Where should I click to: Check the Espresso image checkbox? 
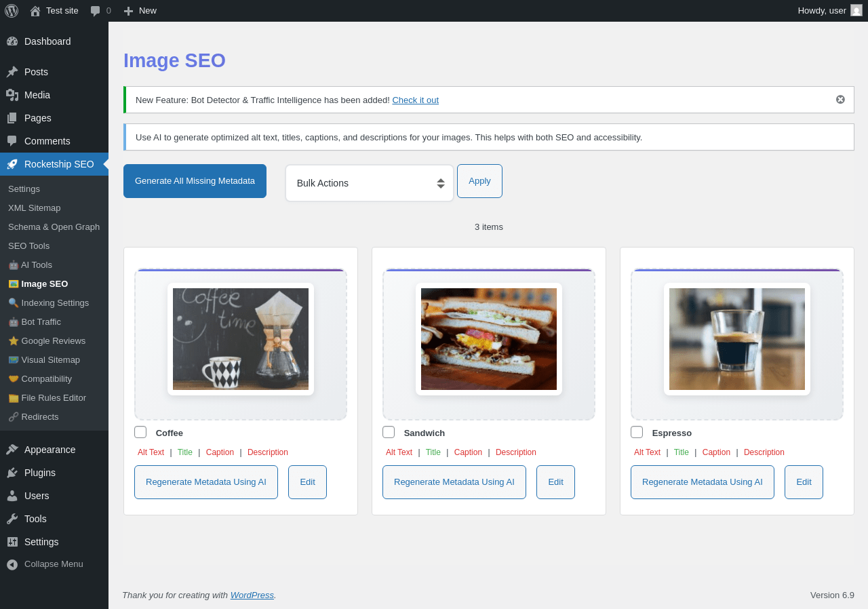pyautogui.click(x=637, y=432)
